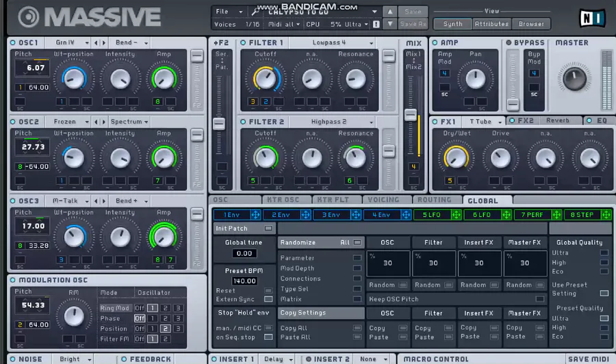Image resolution: width=616 pixels, height=364 pixels.
Task: Click the Modulation OSC RM knob
Action: click(74, 316)
